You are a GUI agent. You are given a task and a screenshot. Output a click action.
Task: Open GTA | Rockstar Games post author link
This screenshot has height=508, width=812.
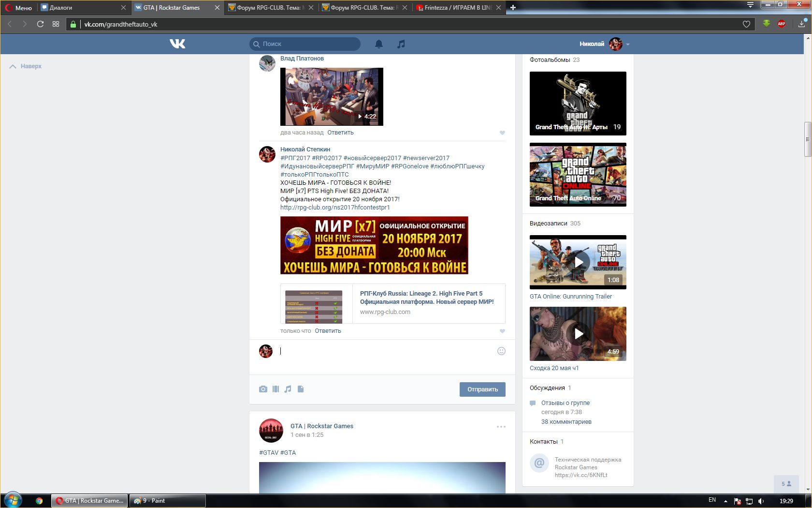(321, 426)
